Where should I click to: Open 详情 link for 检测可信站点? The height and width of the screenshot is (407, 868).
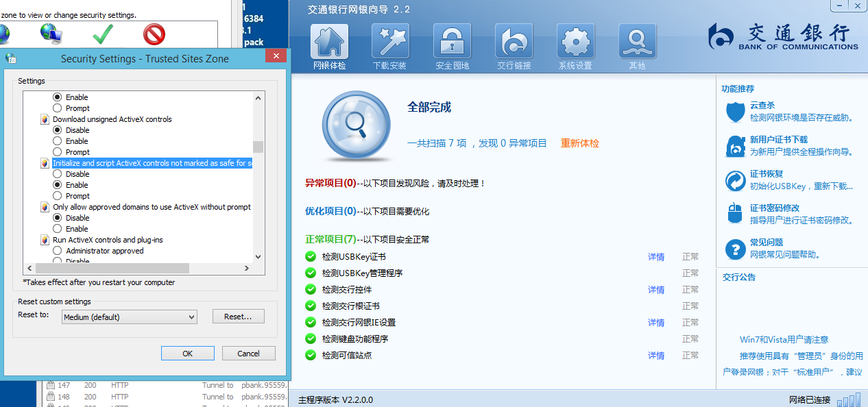point(656,356)
